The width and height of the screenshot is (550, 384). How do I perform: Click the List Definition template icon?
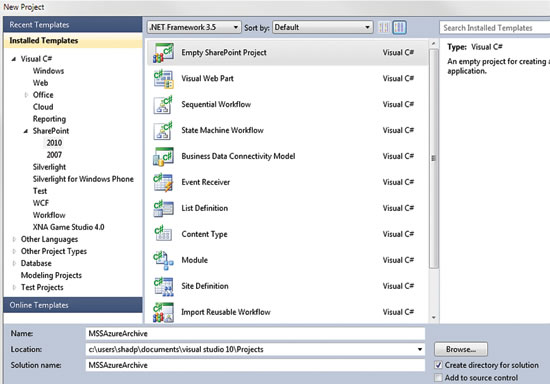click(163, 208)
